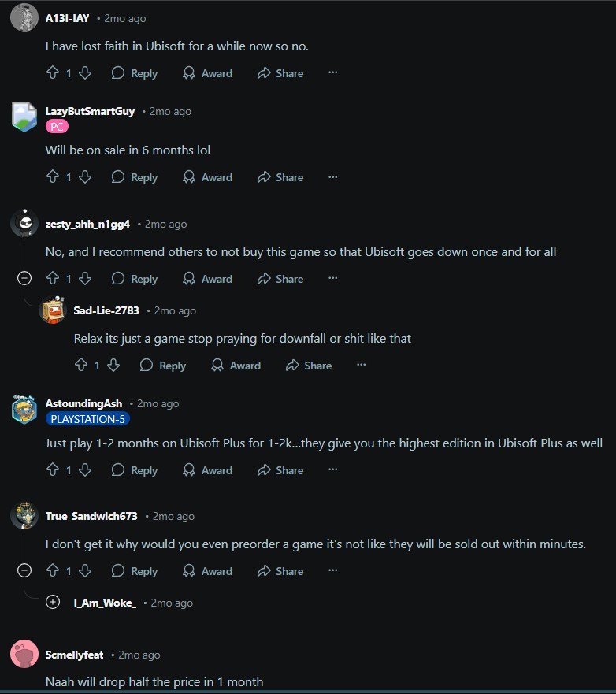The image size is (616, 694).
Task: Collapse True_Sandwich673's comment thread
Action: (x=24, y=570)
